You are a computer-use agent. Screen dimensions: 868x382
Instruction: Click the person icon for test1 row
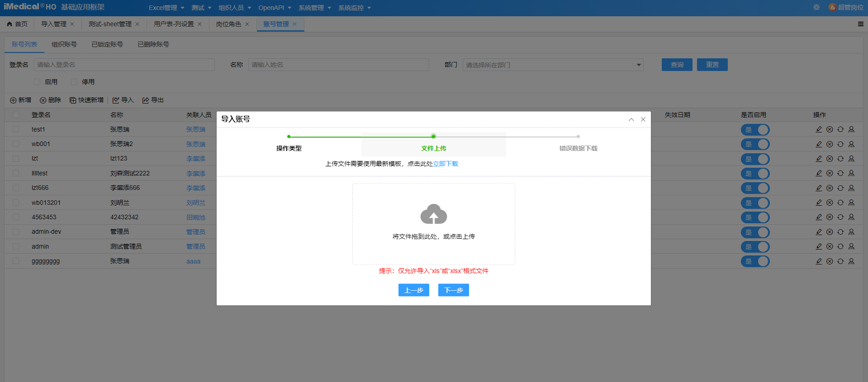[851, 129]
